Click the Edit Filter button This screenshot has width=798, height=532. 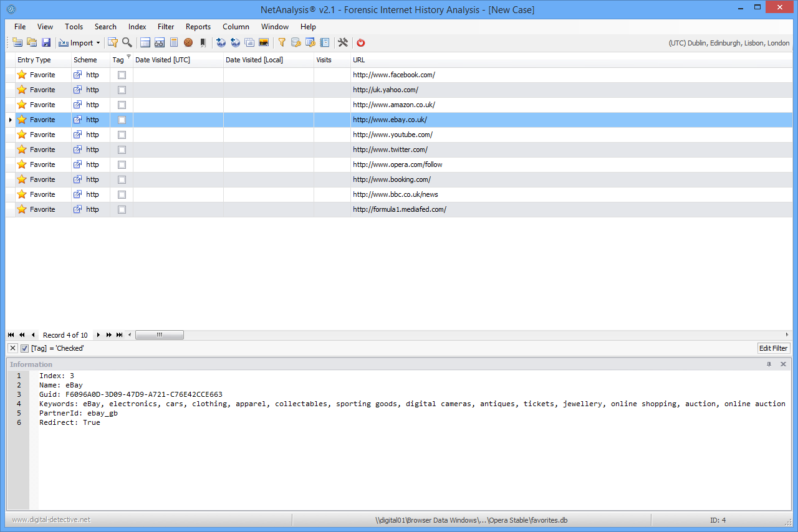(x=773, y=348)
